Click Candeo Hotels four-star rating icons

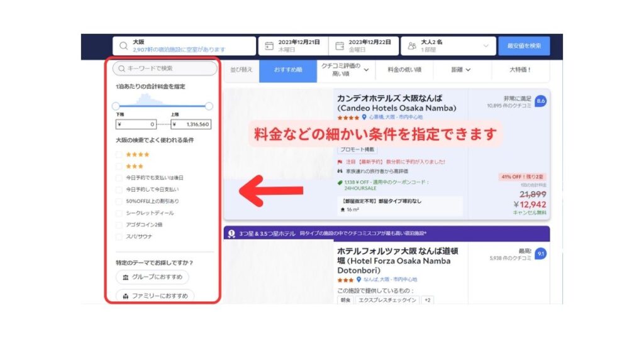click(348, 117)
